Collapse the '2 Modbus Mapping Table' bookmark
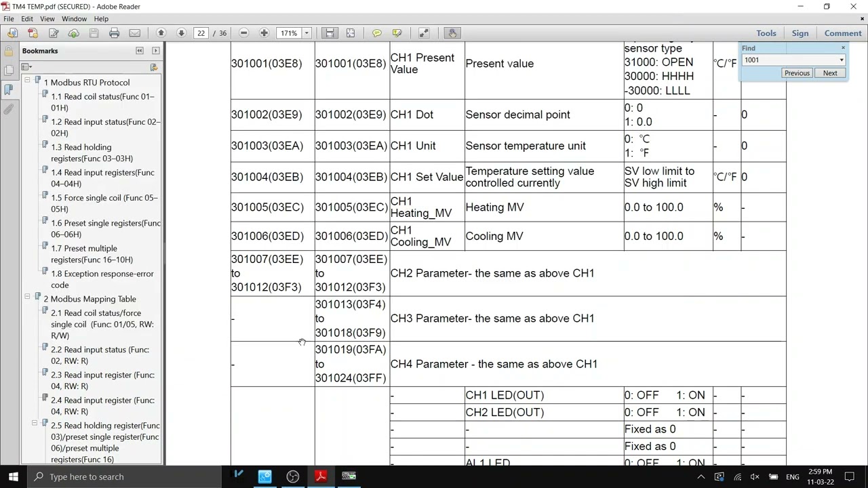Screen dimensions: 868x488 pos(27,296)
